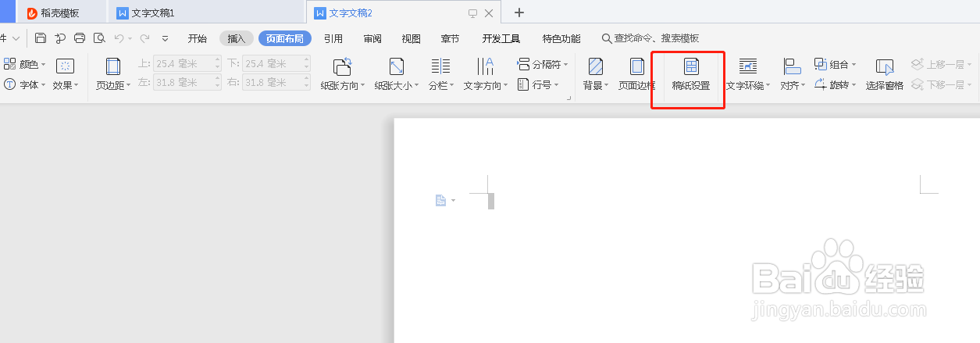The image size is (980, 343).
Task: Expand the file menu chevron at far left
Action: [x=15, y=38]
